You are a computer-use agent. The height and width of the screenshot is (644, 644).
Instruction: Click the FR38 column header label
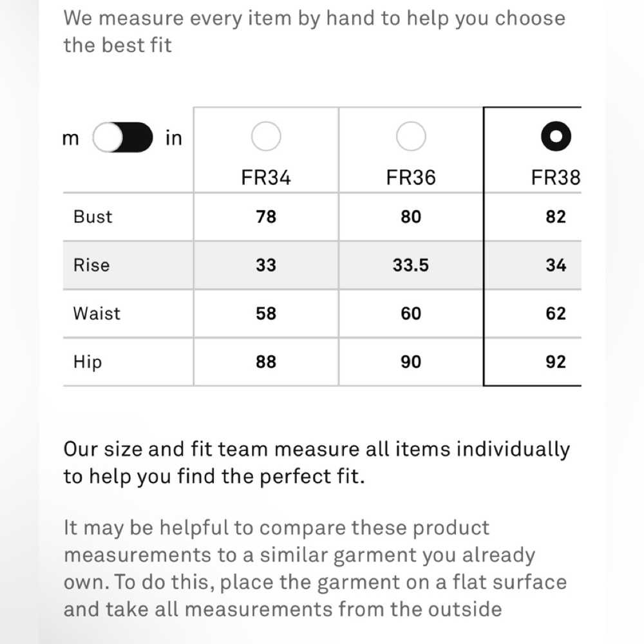point(555,178)
